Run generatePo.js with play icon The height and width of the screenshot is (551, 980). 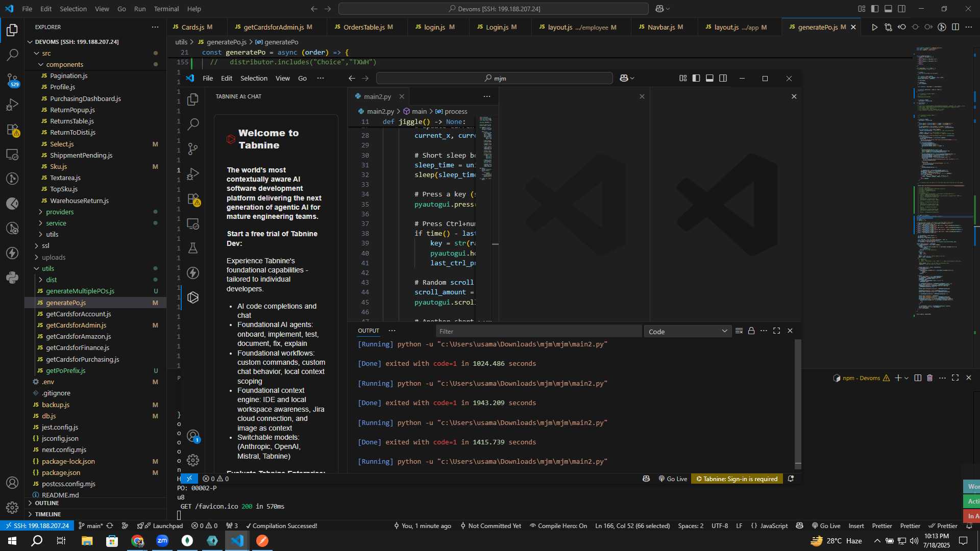tap(874, 27)
